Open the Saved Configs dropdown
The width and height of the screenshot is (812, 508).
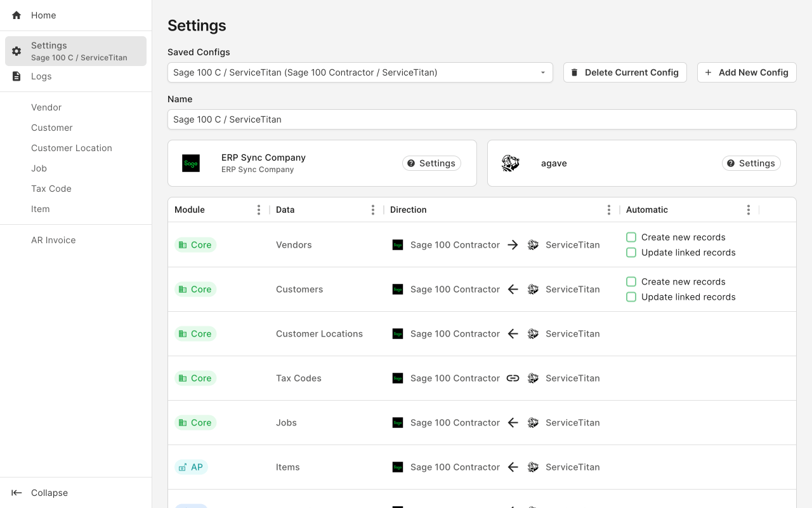360,72
